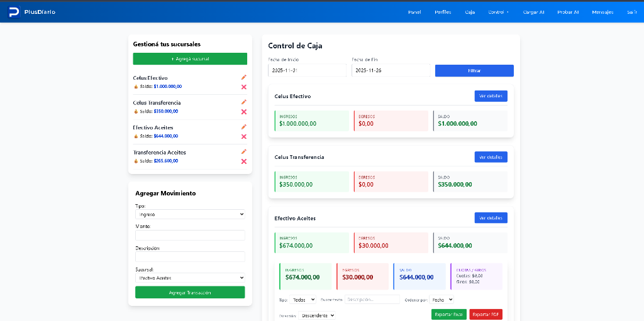Go to the Caja menu item
644x321 pixels.
pos(470,12)
